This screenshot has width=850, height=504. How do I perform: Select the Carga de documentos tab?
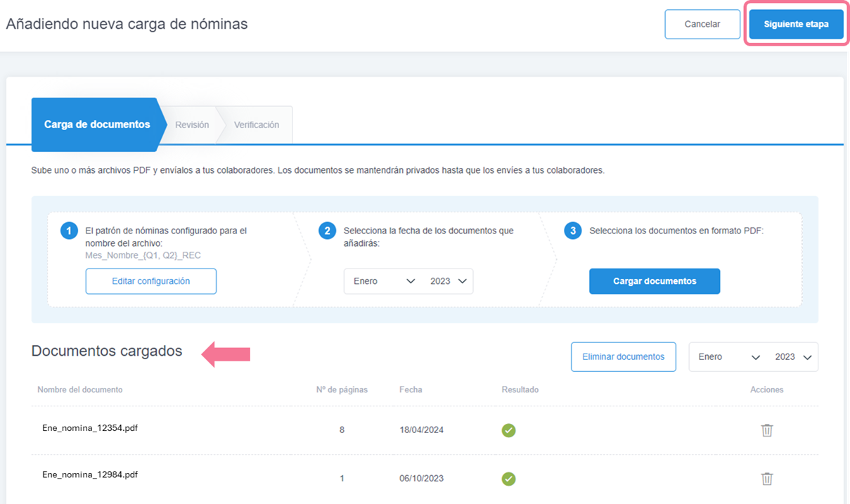(97, 124)
